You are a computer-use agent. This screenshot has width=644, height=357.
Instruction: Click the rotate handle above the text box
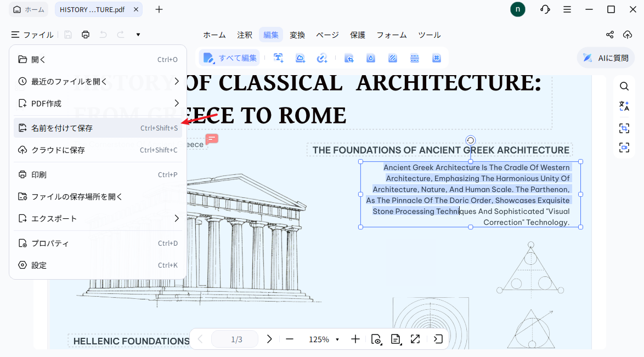[x=470, y=140]
